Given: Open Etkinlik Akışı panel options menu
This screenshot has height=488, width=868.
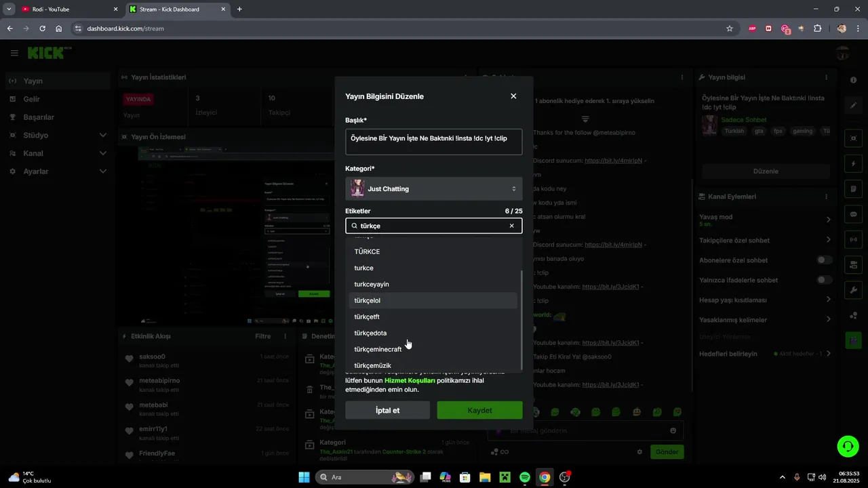Looking at the screenshot, I should [286, 336].
